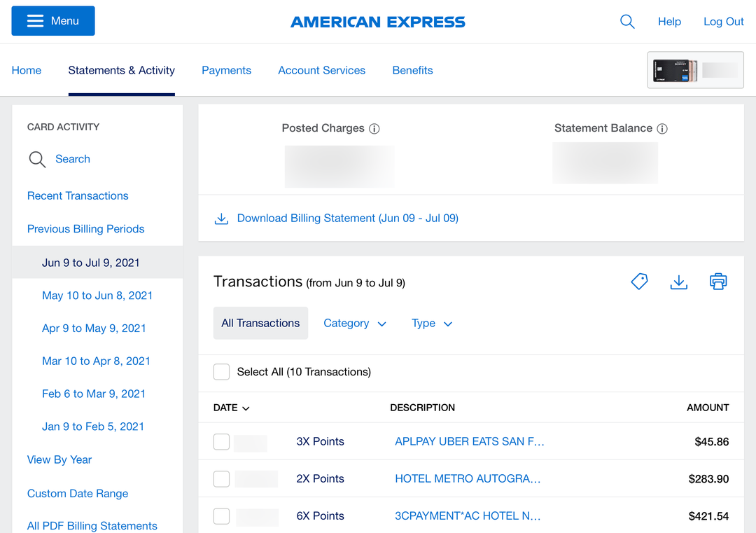This screenshot has width=756, height=533.
Task: Toggle the Date sort order chevron
Action: click(x=244, y=408)
